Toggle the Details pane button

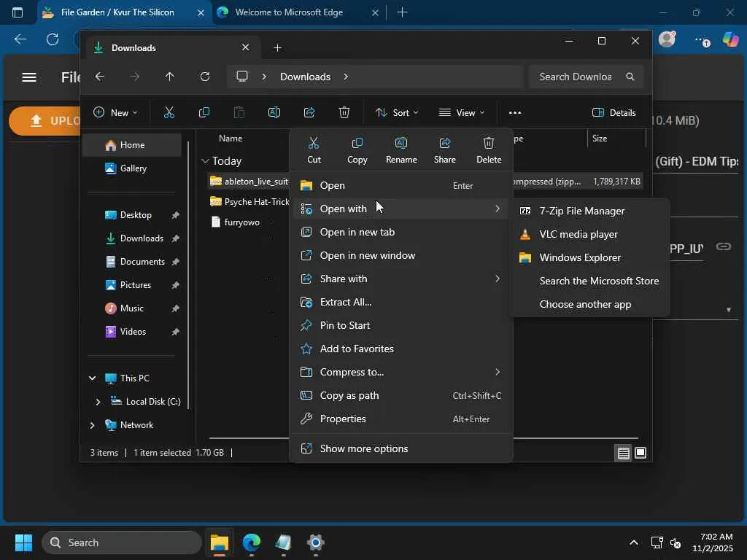coord(614,113)
